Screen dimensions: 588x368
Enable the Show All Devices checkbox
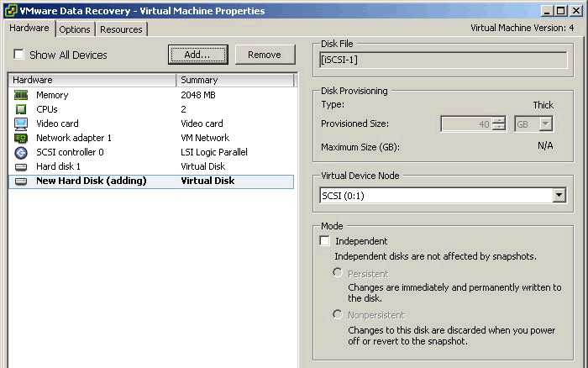click(x=18, y=55)
